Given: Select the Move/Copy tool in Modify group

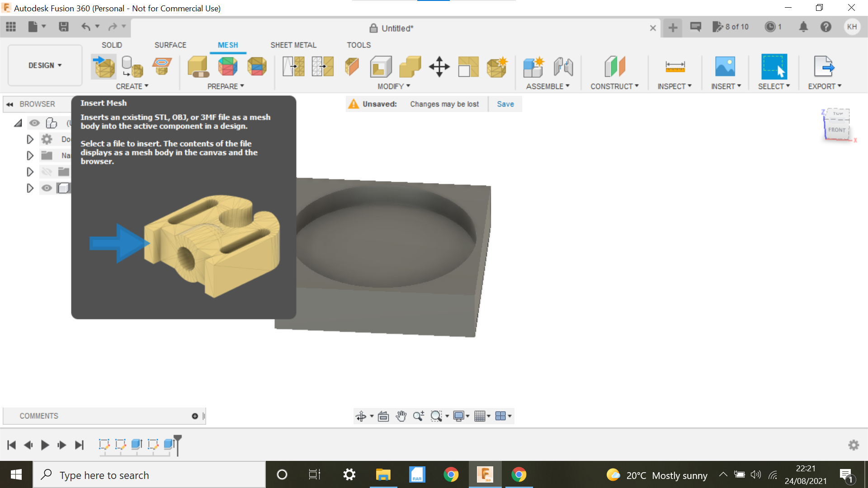Looking at the screenshot, I should click(439, 66).
